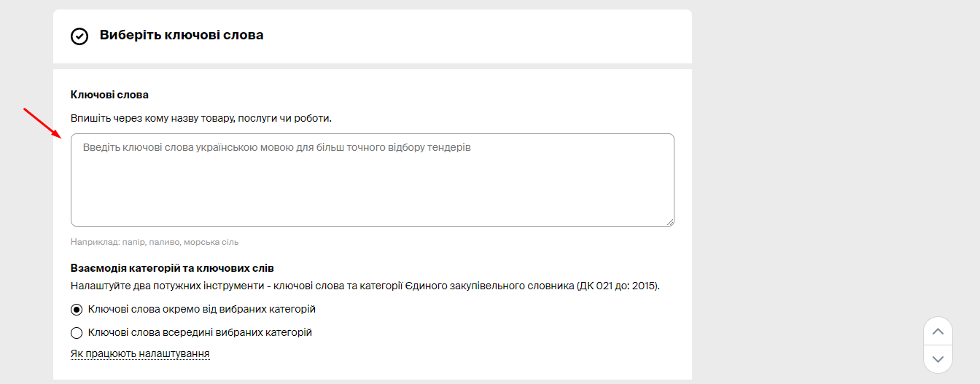The height and width of the screenshot is (384, 980).
Task: Select radio for keywords separate from categories
Action: (x=77, y=310)
